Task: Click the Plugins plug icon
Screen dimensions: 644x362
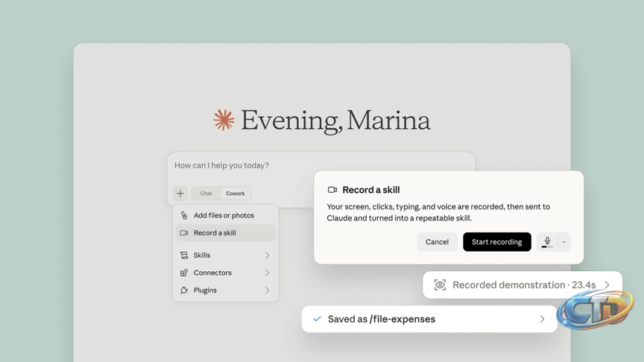Action: tap(184, 290)
